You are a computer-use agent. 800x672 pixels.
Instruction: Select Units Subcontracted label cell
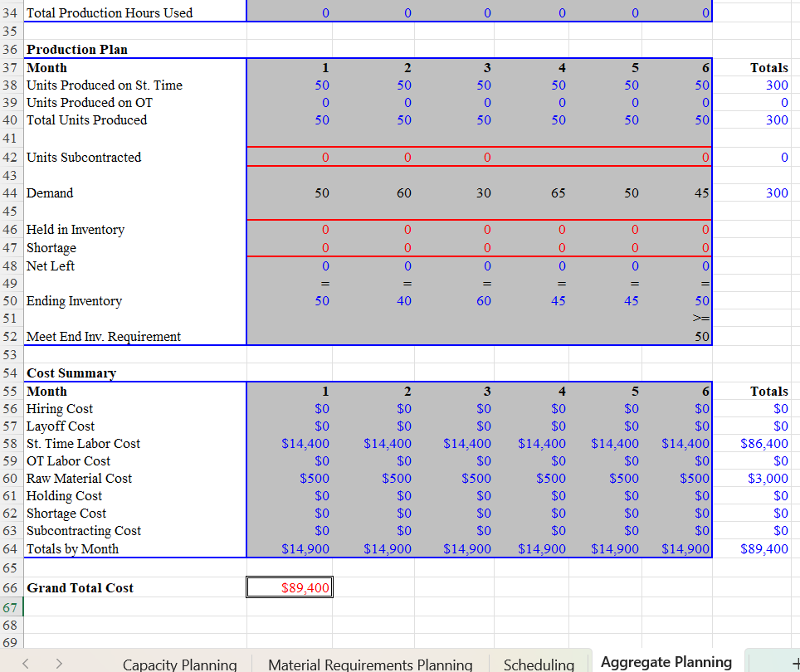click(84, 158)
